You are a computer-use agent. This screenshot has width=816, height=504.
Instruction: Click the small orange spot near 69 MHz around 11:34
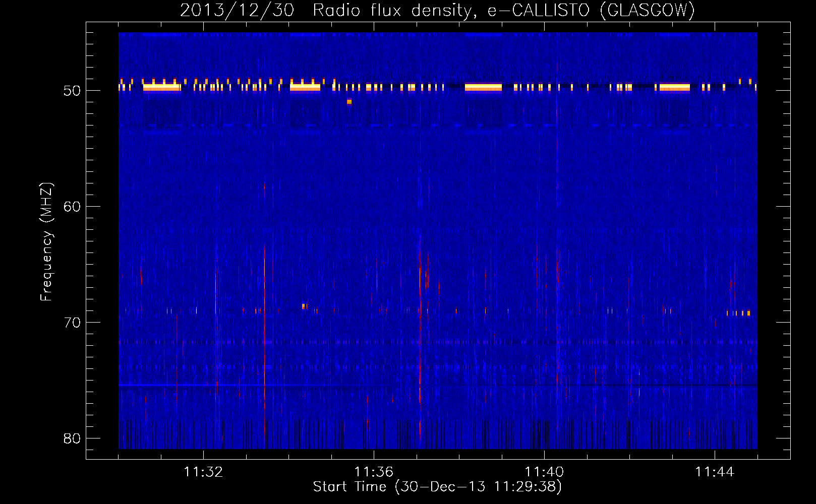[x=304, y=306]
